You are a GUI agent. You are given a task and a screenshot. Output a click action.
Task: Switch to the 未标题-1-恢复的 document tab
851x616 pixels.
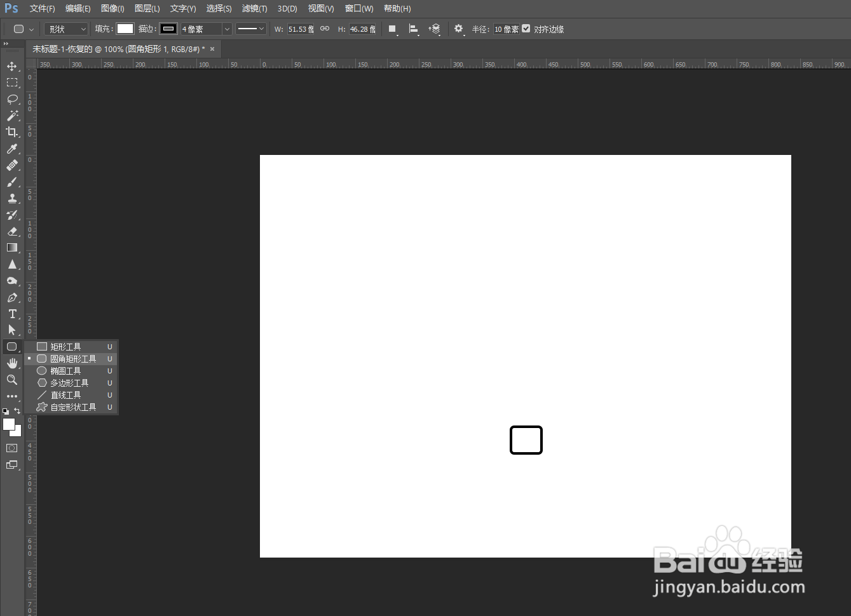pos(118,49)
